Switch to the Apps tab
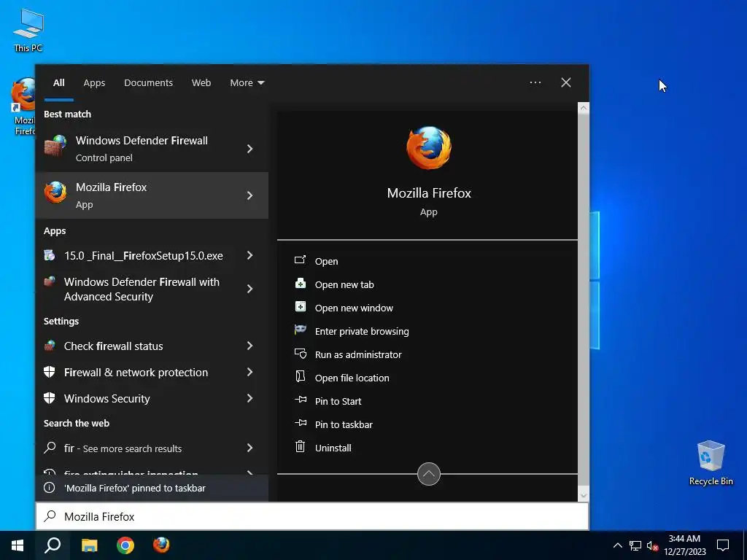This screenshot has width=747, height=560. [94, 82]
